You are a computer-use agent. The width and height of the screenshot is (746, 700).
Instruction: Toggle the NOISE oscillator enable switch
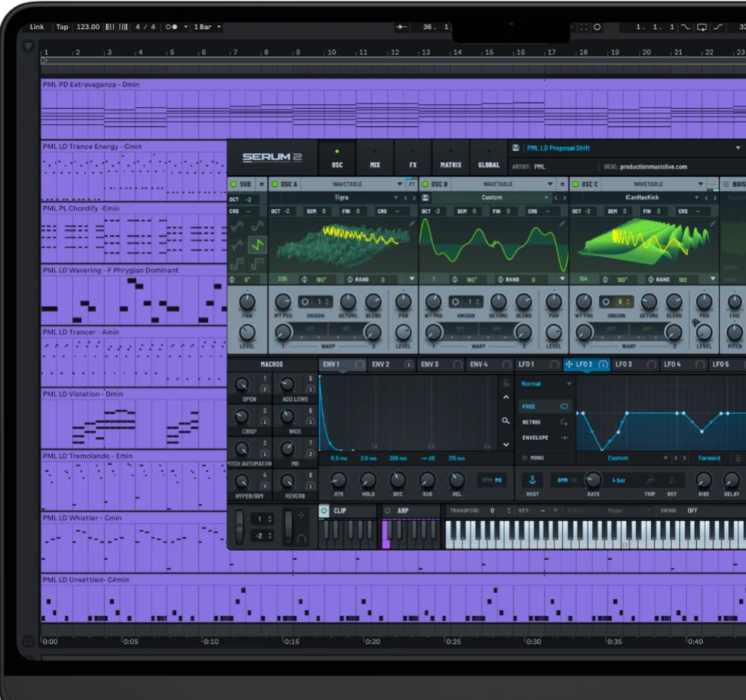726,184
